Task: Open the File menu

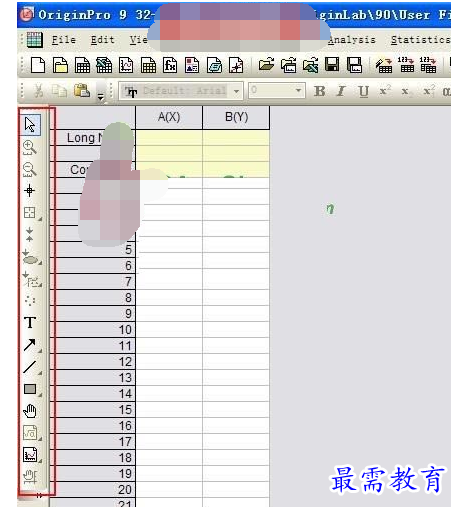Action: click(64, 40)
